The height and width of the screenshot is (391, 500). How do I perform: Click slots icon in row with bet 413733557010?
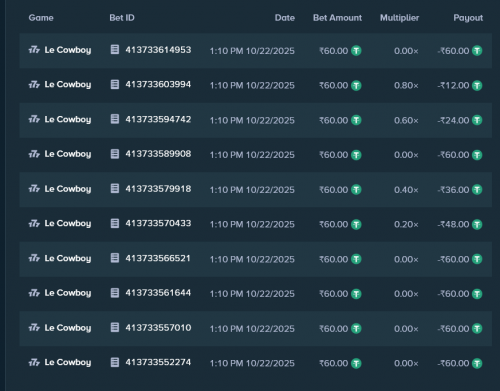coord(34,328)
